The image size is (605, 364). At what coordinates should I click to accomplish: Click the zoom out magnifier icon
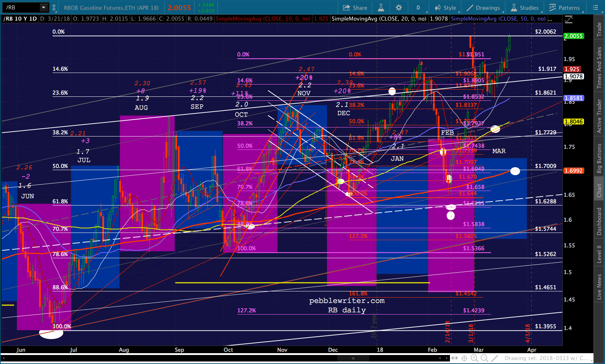click(x=484, y=358)
